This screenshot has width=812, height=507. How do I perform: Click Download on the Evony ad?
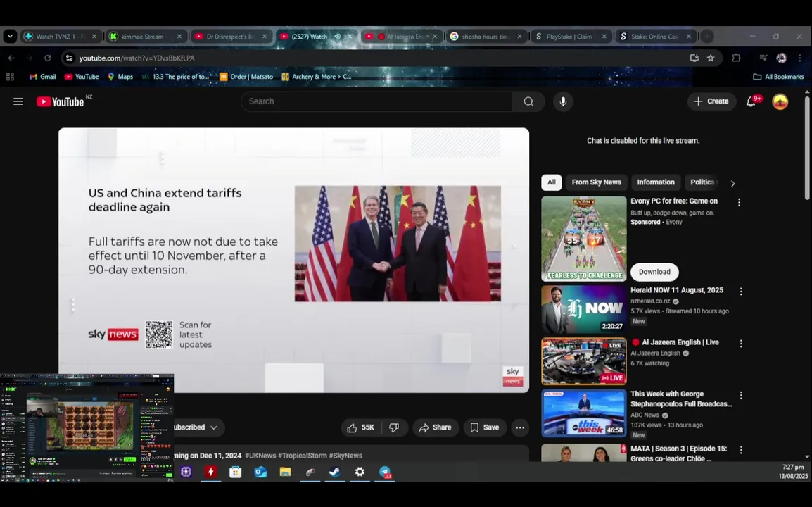click(654, 273)
